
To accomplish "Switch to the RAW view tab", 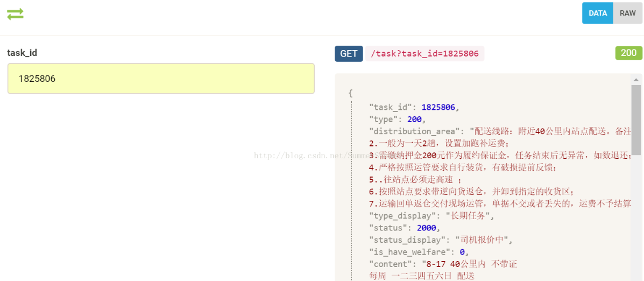I will coord(627,13).
